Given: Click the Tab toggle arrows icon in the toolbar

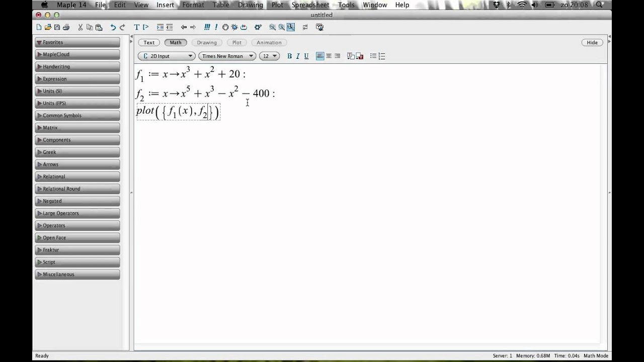Looking at the screenshot, I should 305,27.
